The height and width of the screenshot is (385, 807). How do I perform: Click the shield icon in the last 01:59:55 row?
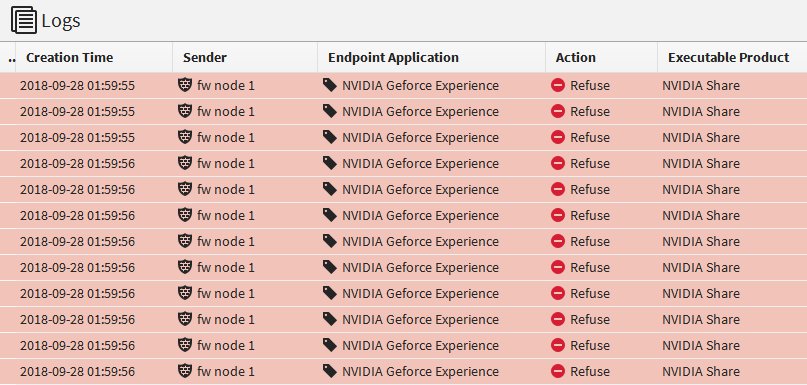tap(185, 137)
